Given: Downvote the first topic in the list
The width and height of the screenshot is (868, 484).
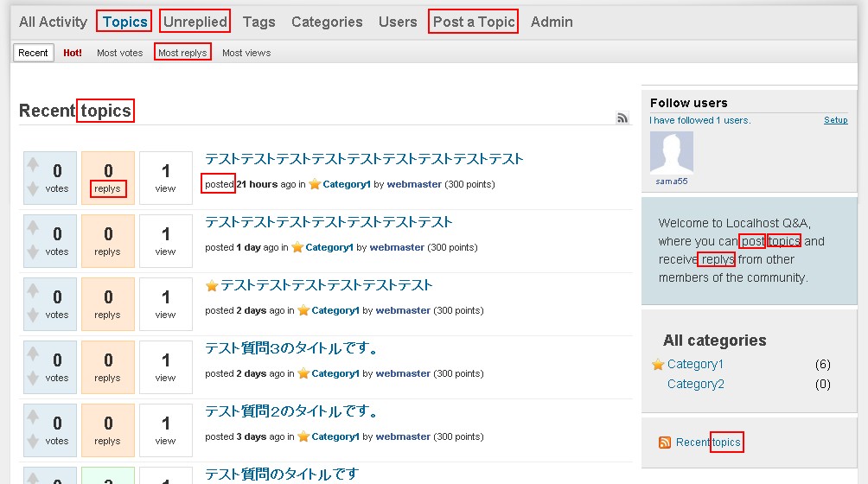Looking at the screenshot, I should (33, 188).
